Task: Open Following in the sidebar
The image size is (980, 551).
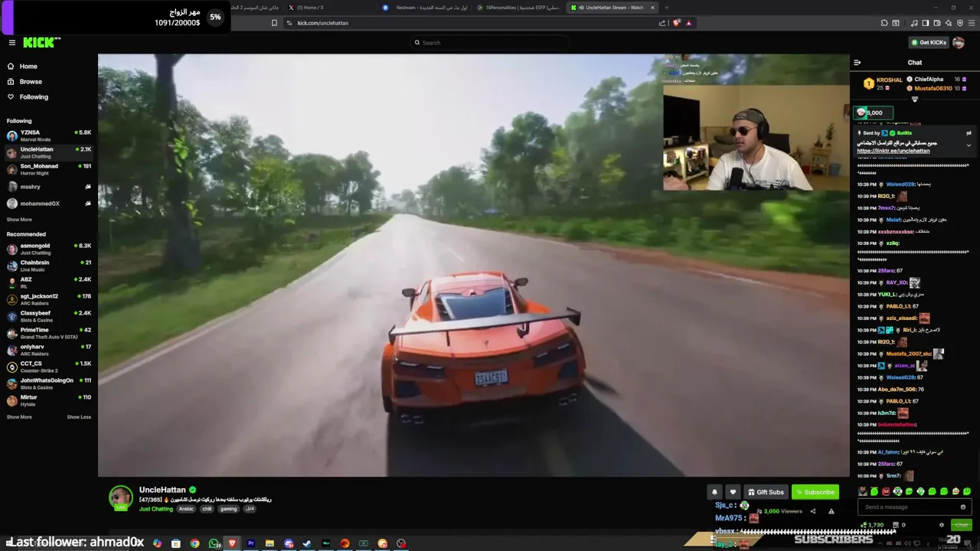Action: (x=34, y=97)
